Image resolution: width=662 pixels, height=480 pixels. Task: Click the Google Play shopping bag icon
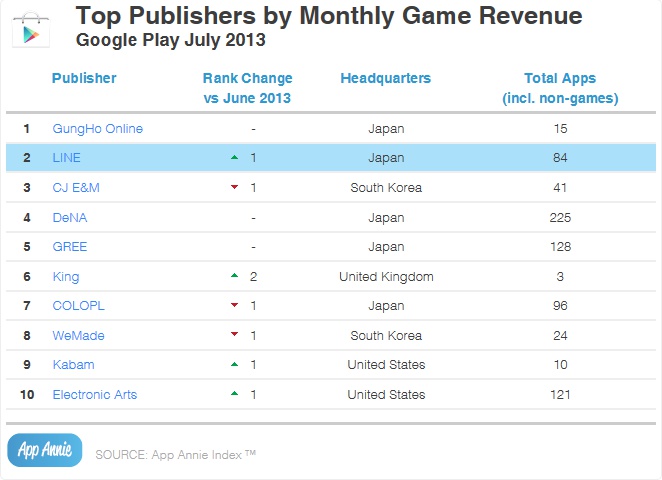pos(32,29)
